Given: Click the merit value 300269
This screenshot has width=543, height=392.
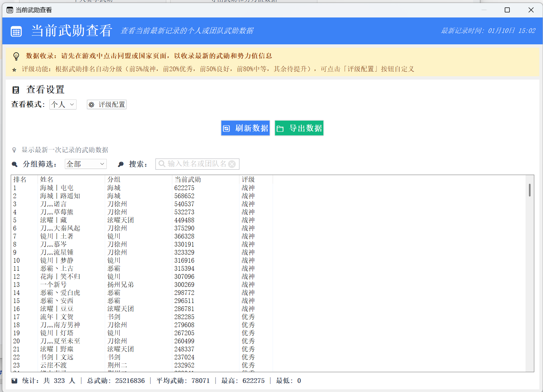Looking at the screenshot, I should (x=184, y=285).
